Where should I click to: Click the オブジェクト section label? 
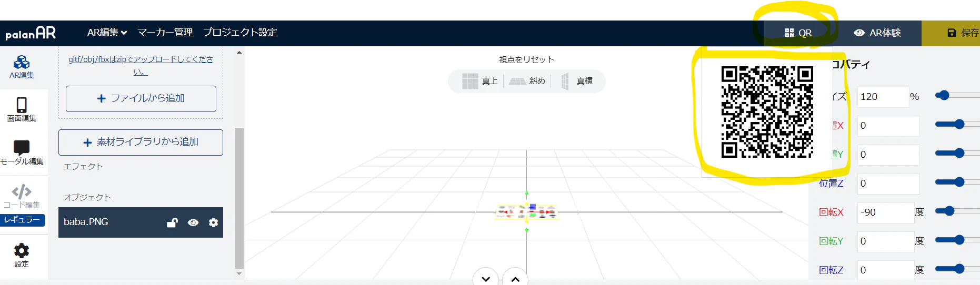(87, 198)
